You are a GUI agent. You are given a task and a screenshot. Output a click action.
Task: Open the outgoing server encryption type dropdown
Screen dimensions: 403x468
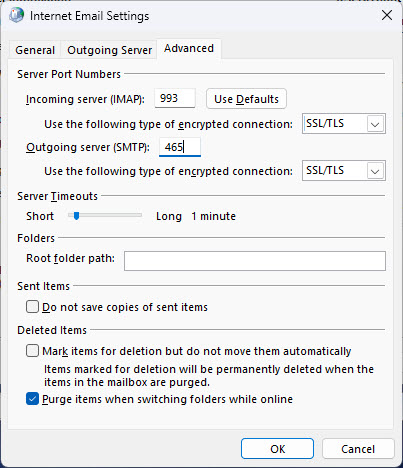tap(344, 171)
